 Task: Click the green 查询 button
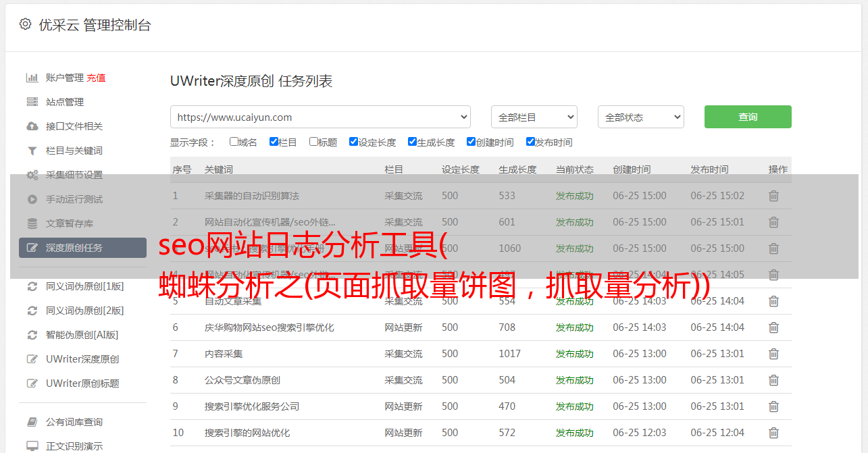tap(748, 117)
